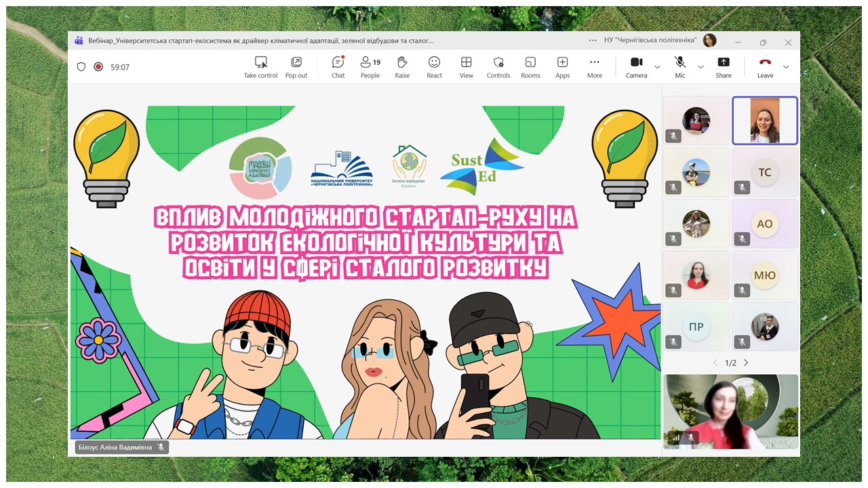Click the meeting title in title bar
The height and width of the screenshot is (488, 868).
pyautogui.click(x=261, y=41)
